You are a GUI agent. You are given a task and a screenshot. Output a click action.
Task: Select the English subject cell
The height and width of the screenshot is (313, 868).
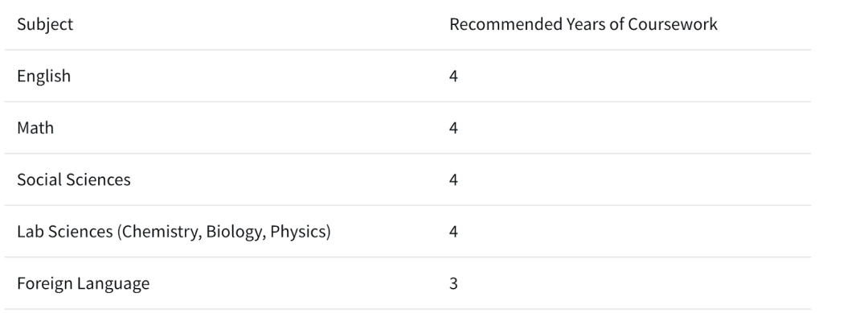[x=43, y=76]
